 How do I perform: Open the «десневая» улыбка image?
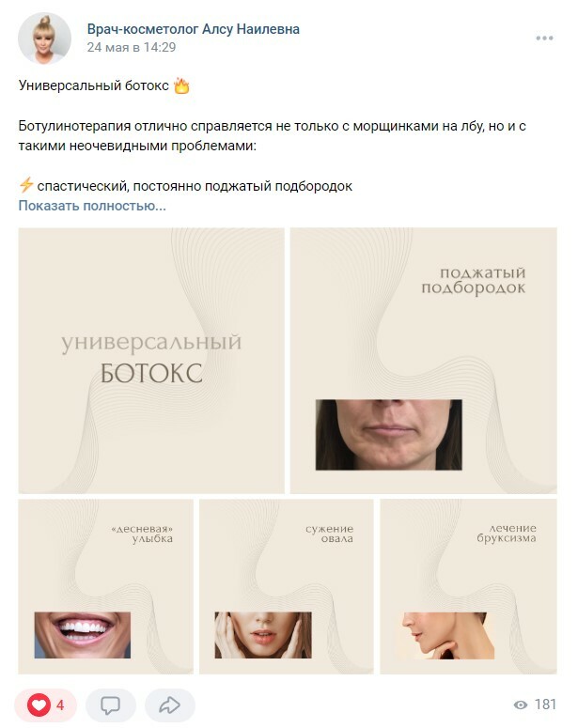[x=105, y=586]
